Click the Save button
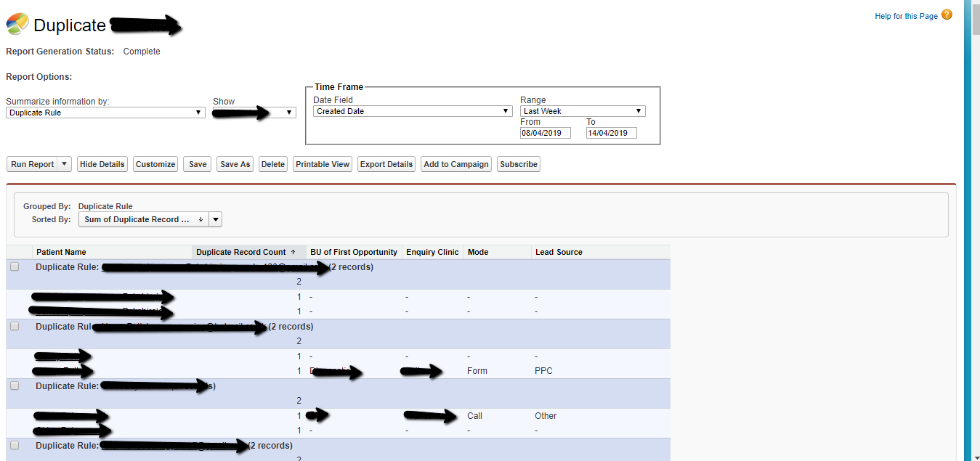Screen dimensions: 980x461 pyautogui.click(x=198, y=164)
